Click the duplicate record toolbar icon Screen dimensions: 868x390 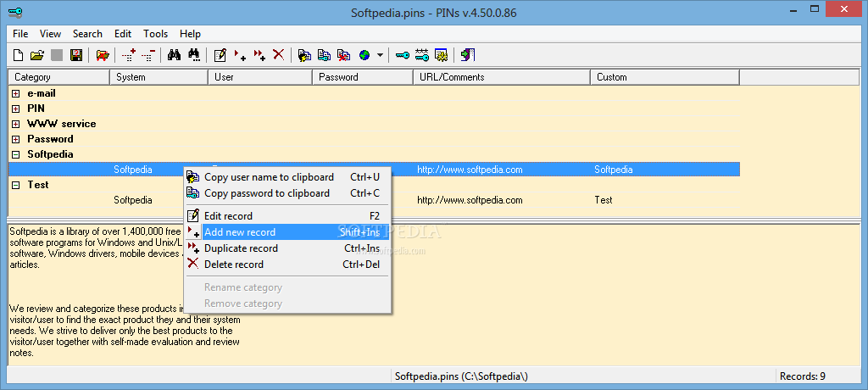(x=259, y=55)
